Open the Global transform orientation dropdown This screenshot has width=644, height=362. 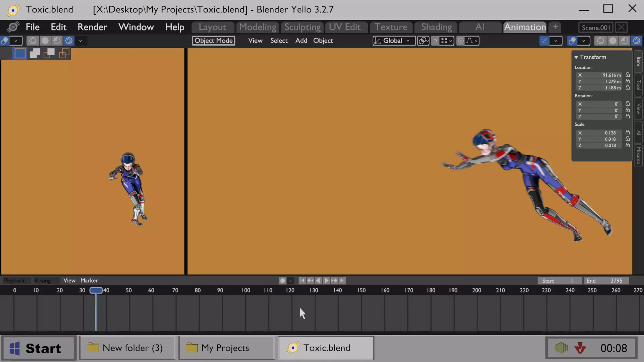[x=393, y=41]
